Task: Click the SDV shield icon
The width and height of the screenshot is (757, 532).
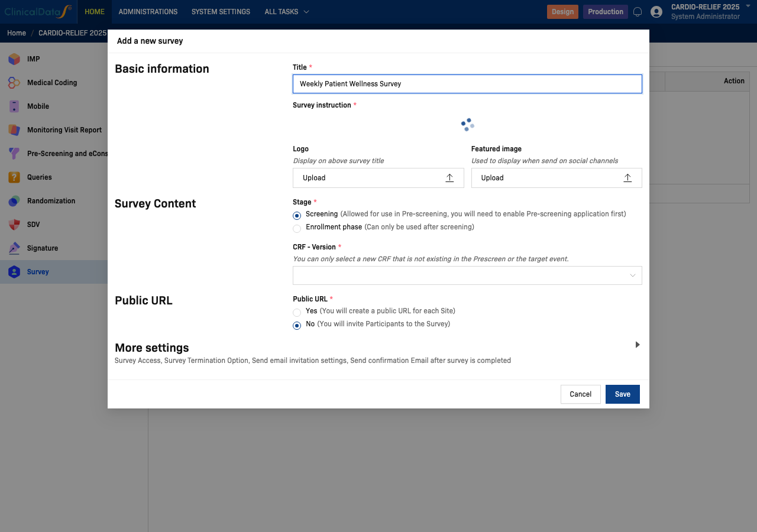Action: [x=14, y=225]
